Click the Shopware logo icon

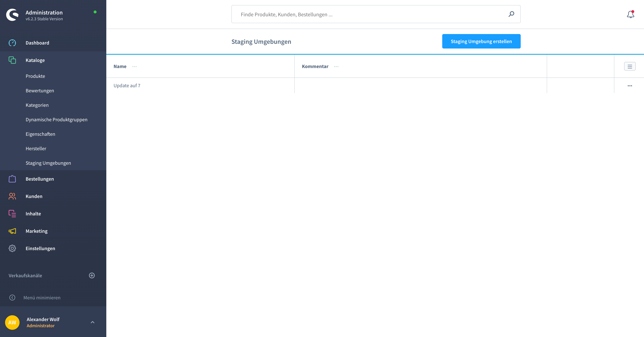click(x=12, y=15)
